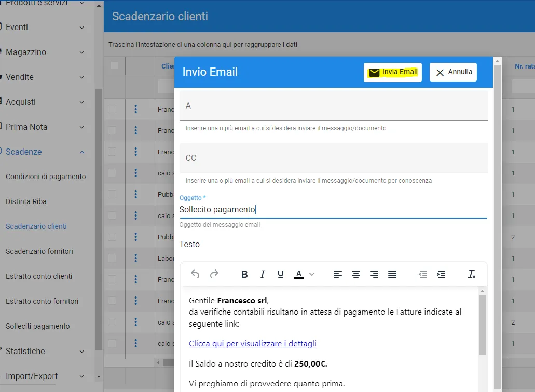Toggle underline formatting in editor toolbar
The height and width of the screenshot is (392, 535).
click(281, 274)
